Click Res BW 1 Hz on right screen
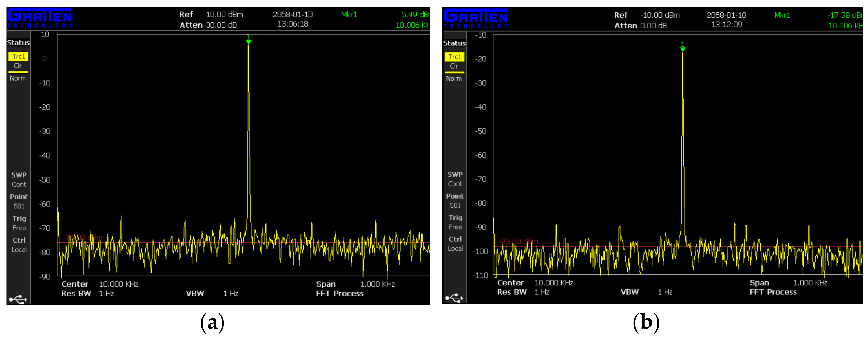Screen dimensions: 868x343 [x=523, y=292]
